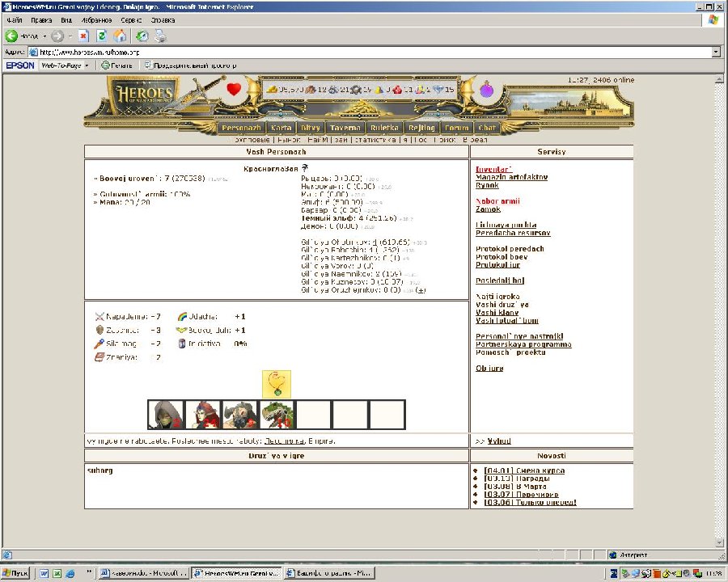The width and height of the screenshot is (728, 582).
Task: Click in the URL address field
Action: [364, 52]
